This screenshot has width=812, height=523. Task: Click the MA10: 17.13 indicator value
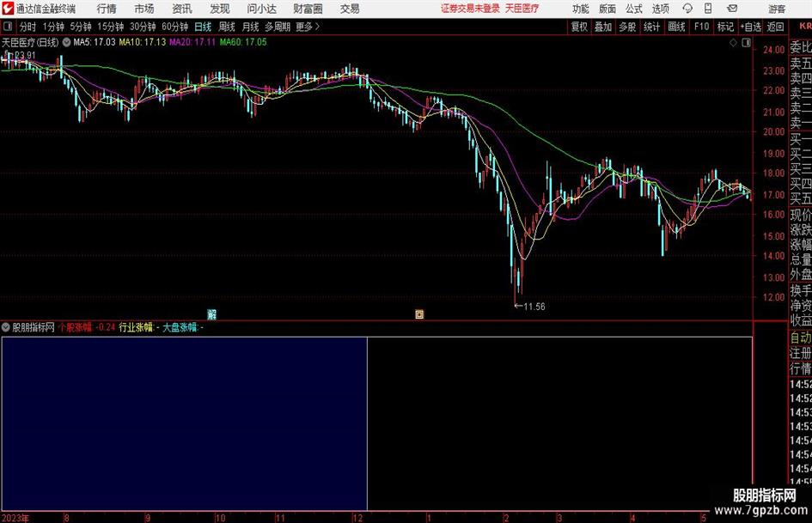pyautogui.click(x=143, y=42)
